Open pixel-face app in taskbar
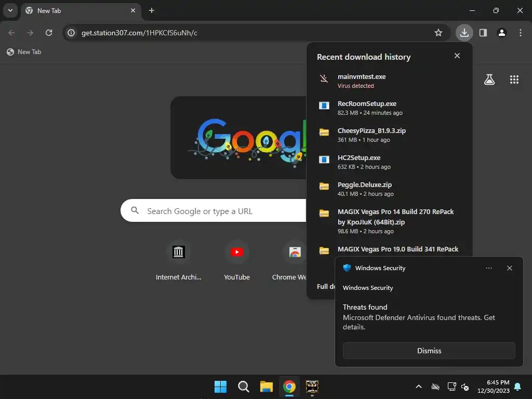This screenshot has height=399, width=532. (312, 387)
